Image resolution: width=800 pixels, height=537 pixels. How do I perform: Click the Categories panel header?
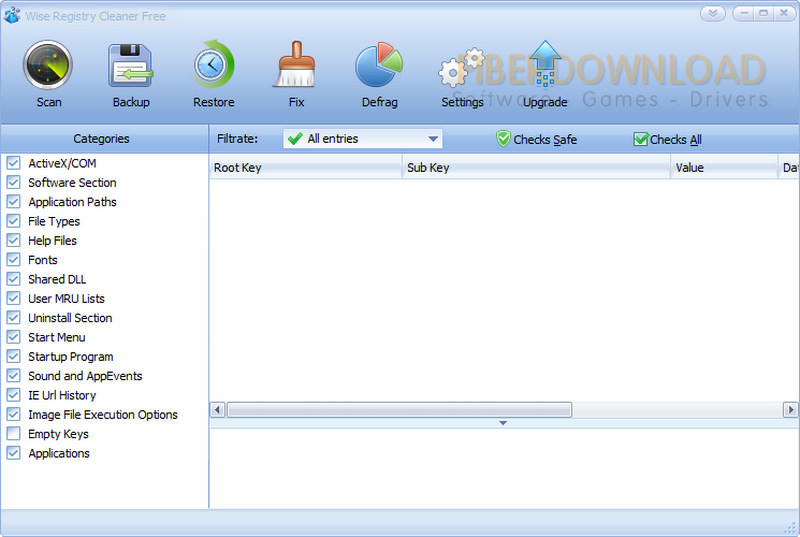(x=104, y=139)
